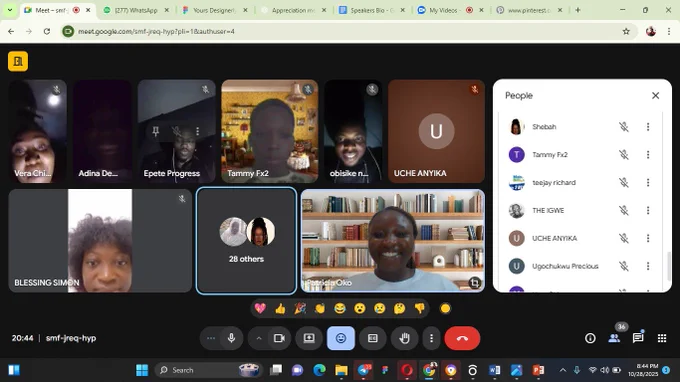Screen dimensions: 680x382
Task: Click taskbar Search box
Action: tap(208, 370)
